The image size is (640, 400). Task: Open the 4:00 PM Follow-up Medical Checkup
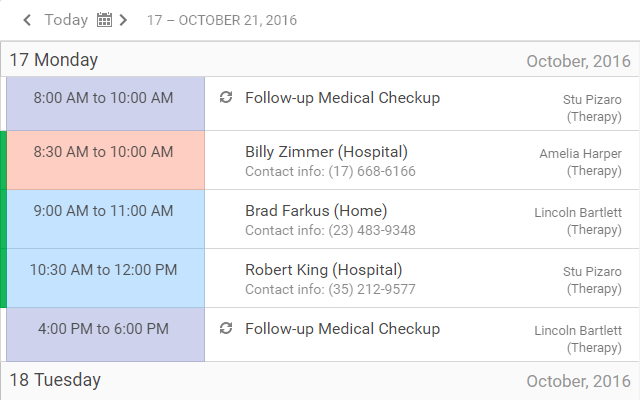click(x=342, y=328)
